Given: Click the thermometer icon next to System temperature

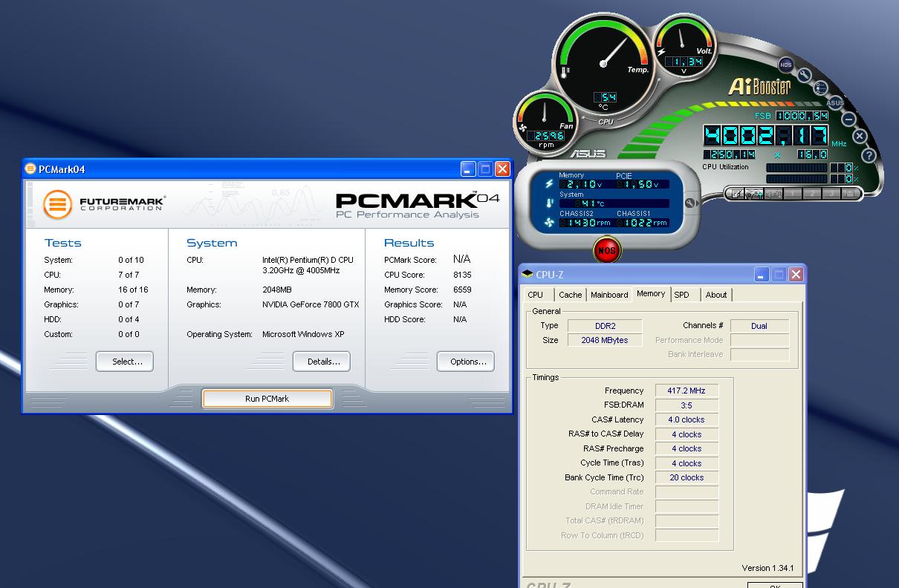Looking at the screenshot, I should click(550, 203).
